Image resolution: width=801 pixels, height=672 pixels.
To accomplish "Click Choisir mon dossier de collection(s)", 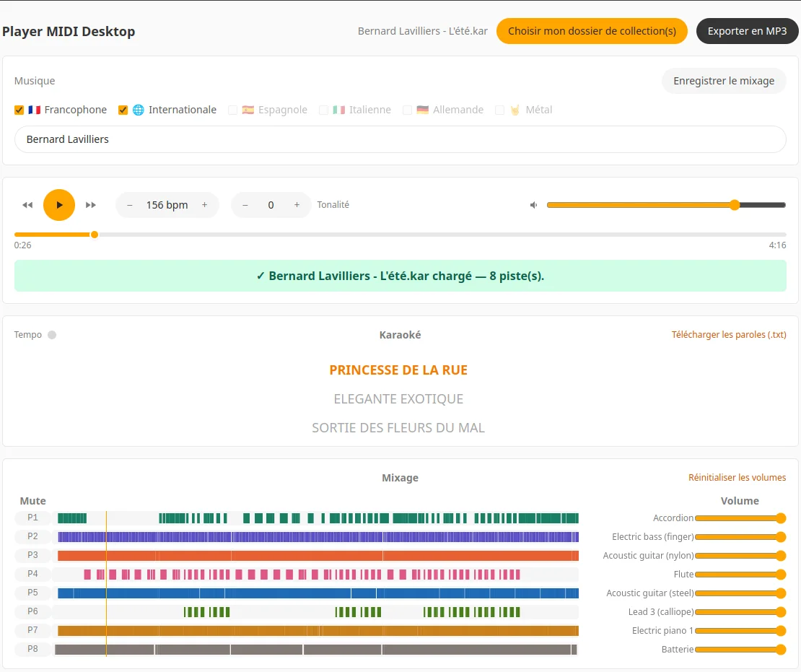I will [x=592, y=31].
